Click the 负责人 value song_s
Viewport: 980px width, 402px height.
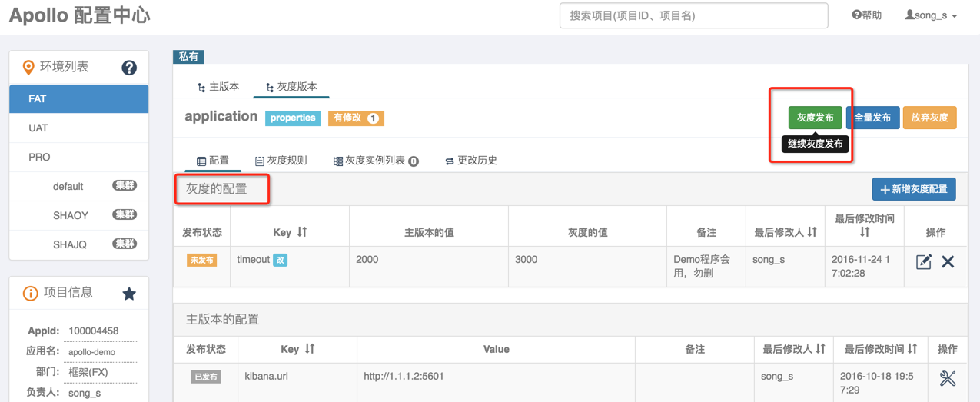(85, 393)
